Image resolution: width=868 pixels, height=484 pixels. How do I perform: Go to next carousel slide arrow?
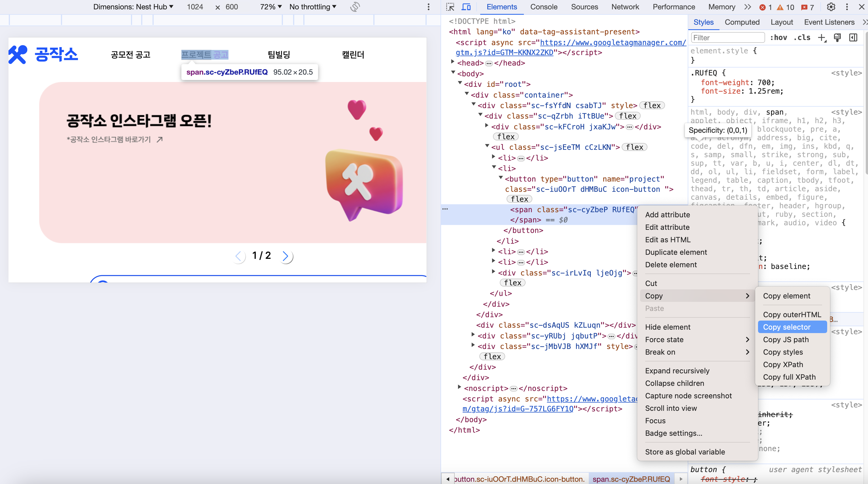point(286,256)
